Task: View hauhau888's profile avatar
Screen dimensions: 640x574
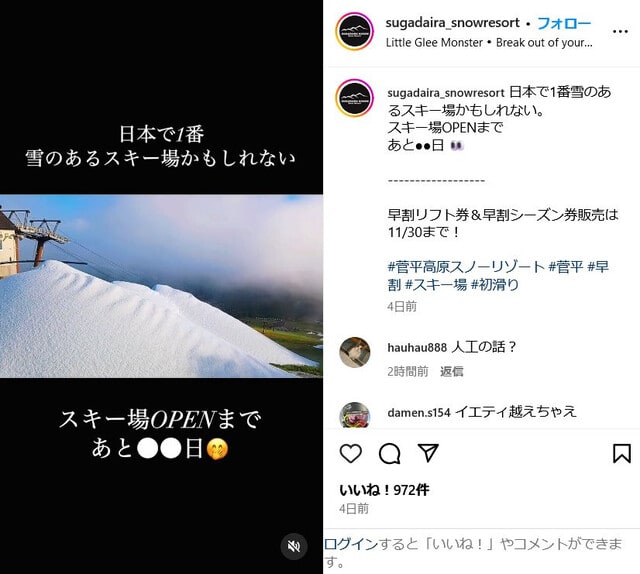Action: [355, 352]
